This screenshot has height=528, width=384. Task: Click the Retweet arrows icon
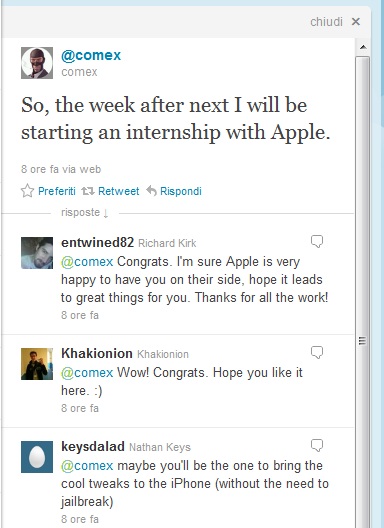pyautogui.click(x=88, y=191)
